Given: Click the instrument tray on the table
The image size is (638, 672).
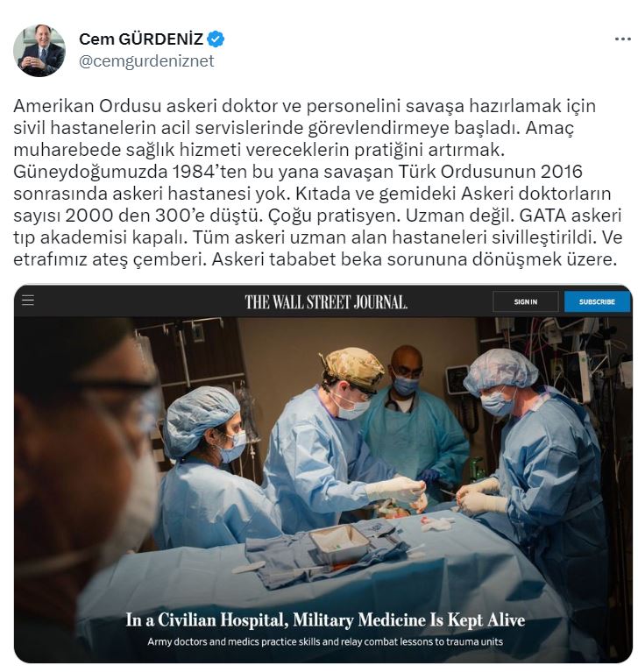Looking at the screenshot, I should tap(339, 544).
